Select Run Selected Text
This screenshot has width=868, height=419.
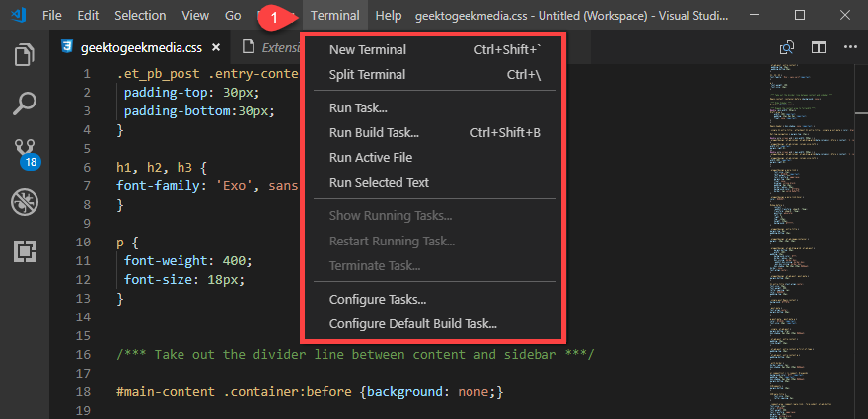[435, 182]
